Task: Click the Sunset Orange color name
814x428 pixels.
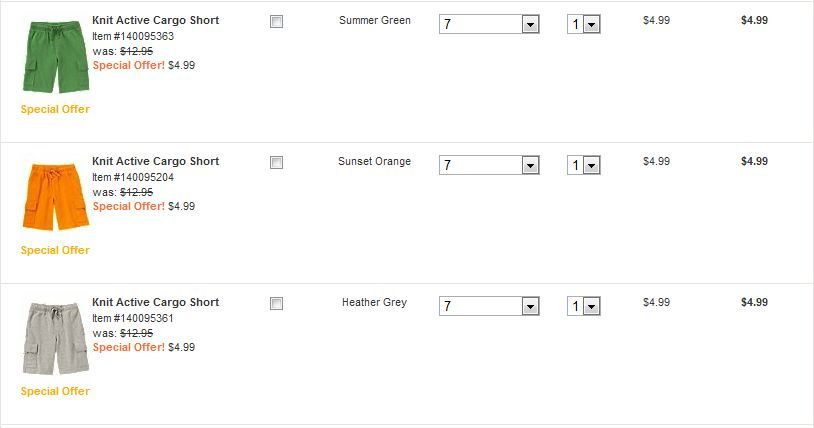Action: click(375, 161)
